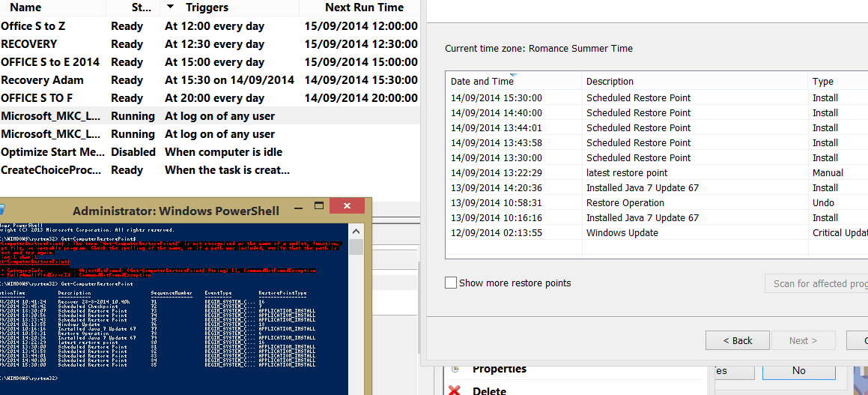Click the sort arrow beside Triggers column
The width and height of the screenshot is (868, 395).
click(x=171, y=7)
